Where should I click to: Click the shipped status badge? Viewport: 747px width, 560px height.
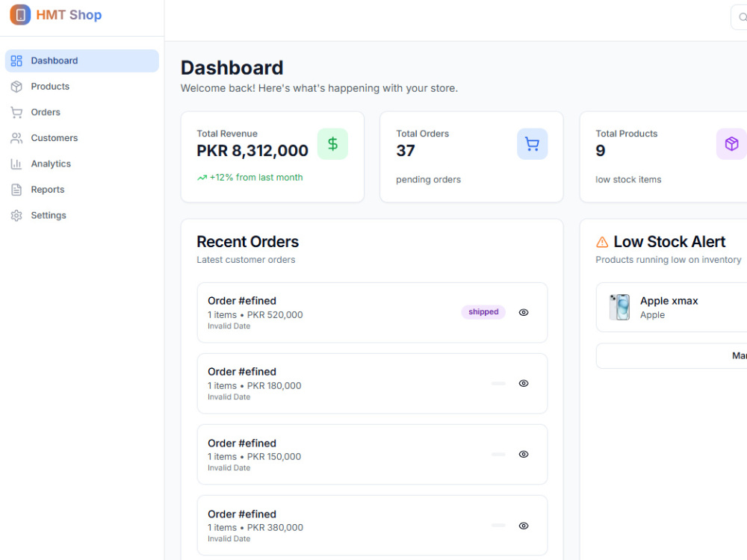(483, 312)
